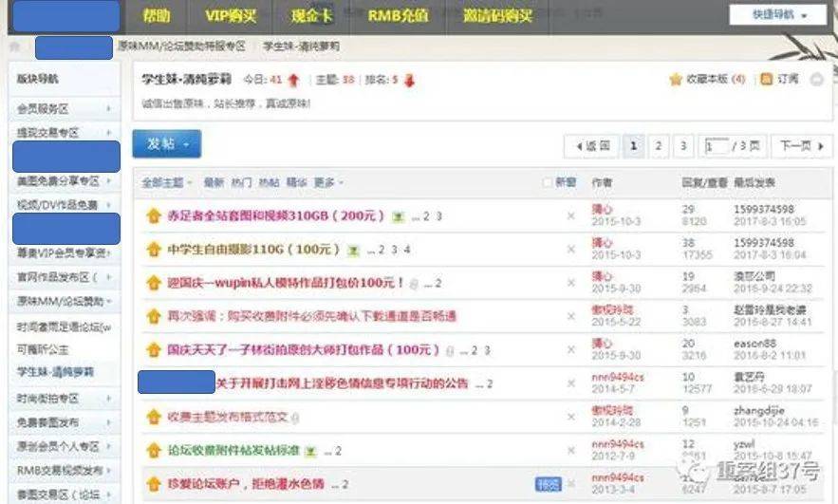Click the orange RSS icon beside 订阅
The height and width of the screenshot is (504, 838).
[x=767, y=79]
